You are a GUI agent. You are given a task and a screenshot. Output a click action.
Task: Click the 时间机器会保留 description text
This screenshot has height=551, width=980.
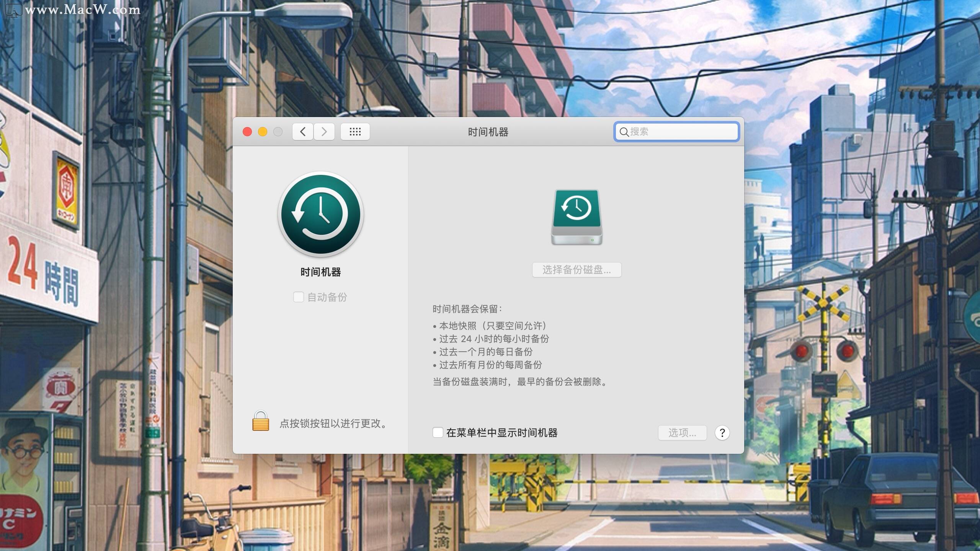click(467, 309)
